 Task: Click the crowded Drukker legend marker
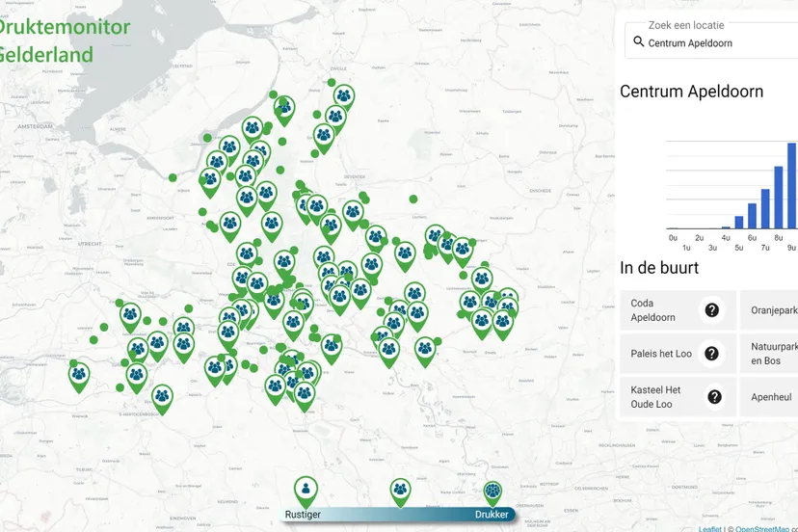point(492,493)
